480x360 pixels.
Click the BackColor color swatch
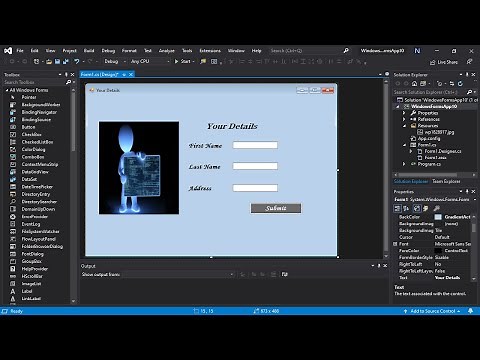438,217
